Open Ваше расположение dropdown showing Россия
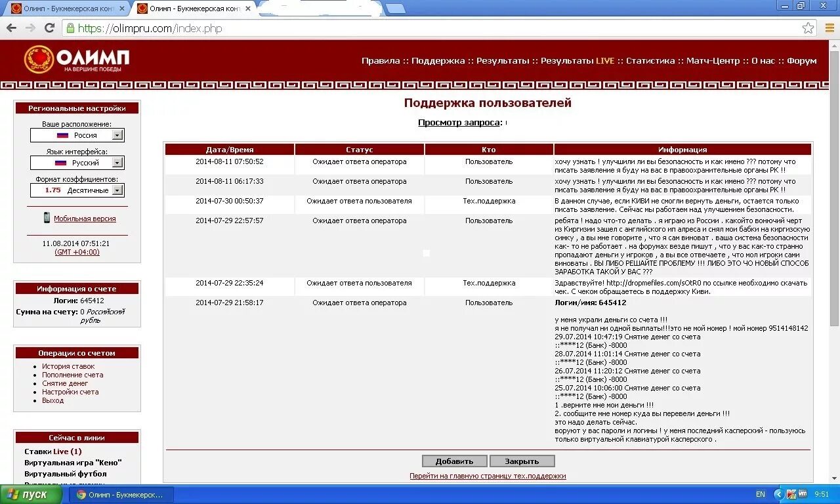The image size is (840, 504). [77, 135]
